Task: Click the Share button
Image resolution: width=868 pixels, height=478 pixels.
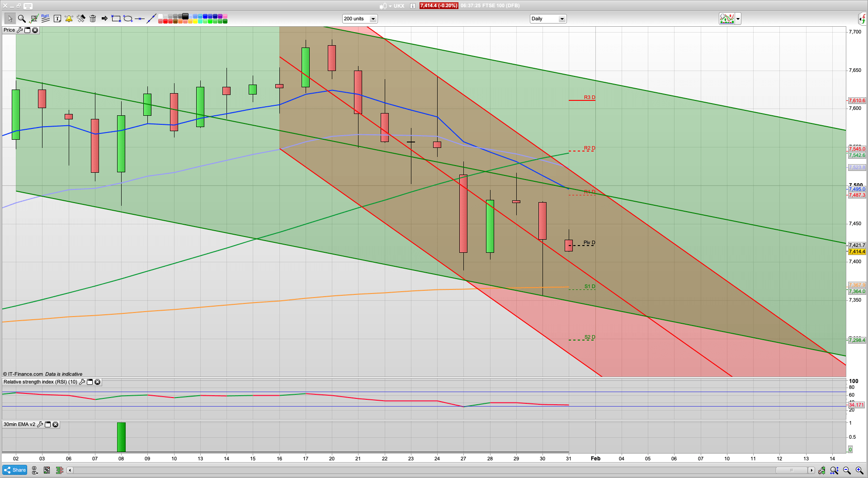Action: (15, 470)
